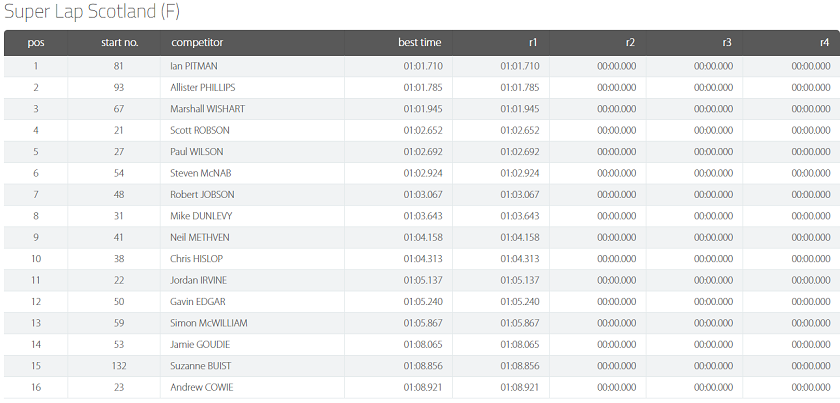Viewport: 840px width, 403px height.
Task: Open Scott ROBSON's row
Action: coord(422,130)
